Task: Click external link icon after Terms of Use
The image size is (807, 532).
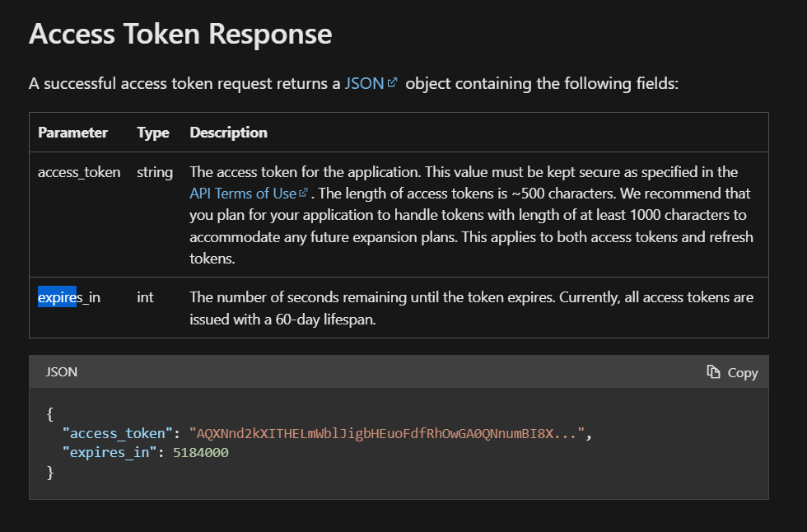Action: (x=303, y=193)
